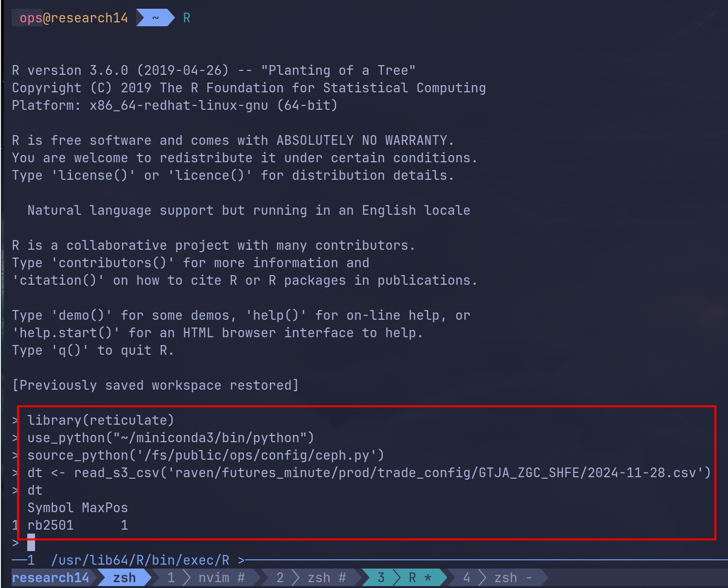Viewport: 728px width, 588px height.
Task: Select the active R window tab
Action: (404, 578)
